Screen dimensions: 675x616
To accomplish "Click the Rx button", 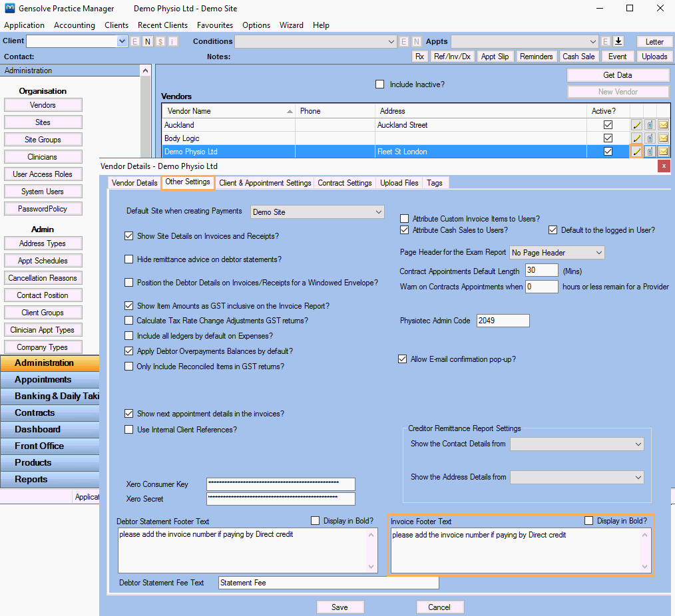I will (x=420, y=57).
